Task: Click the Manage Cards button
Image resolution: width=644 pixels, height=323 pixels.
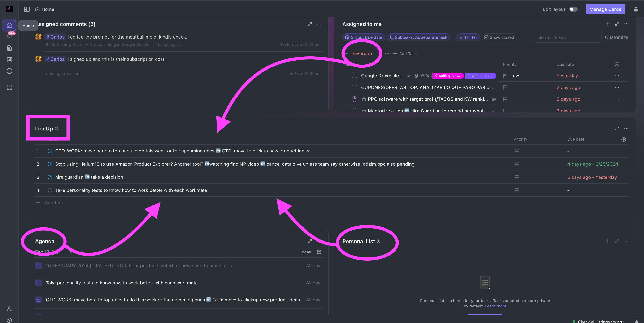Action: point(605,9)
